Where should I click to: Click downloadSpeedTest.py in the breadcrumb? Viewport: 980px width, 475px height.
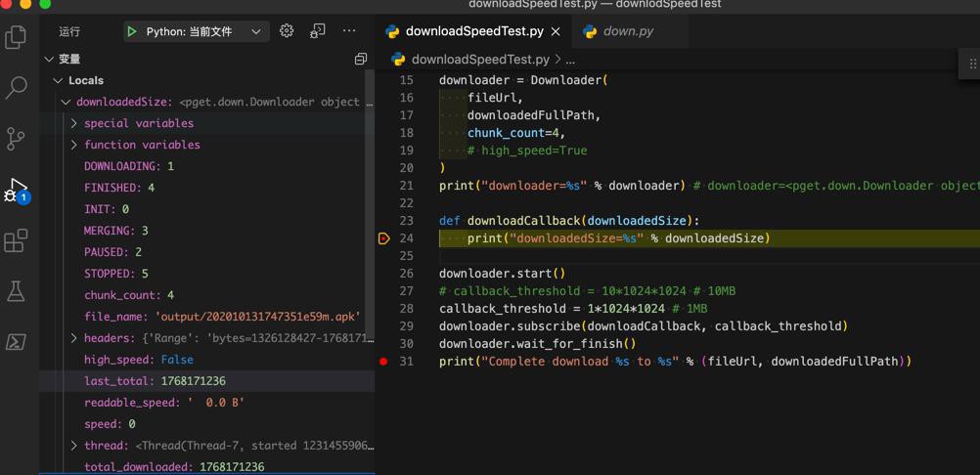point(480,60)
